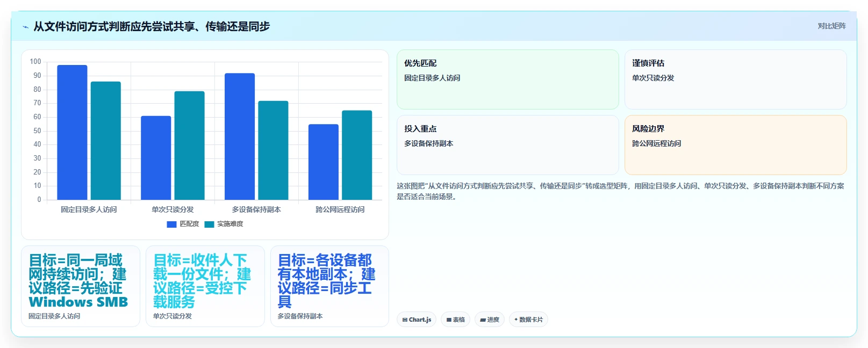
Task: Click the 实施难度 bar for 单次只读分发
Action: coord(189,146)
